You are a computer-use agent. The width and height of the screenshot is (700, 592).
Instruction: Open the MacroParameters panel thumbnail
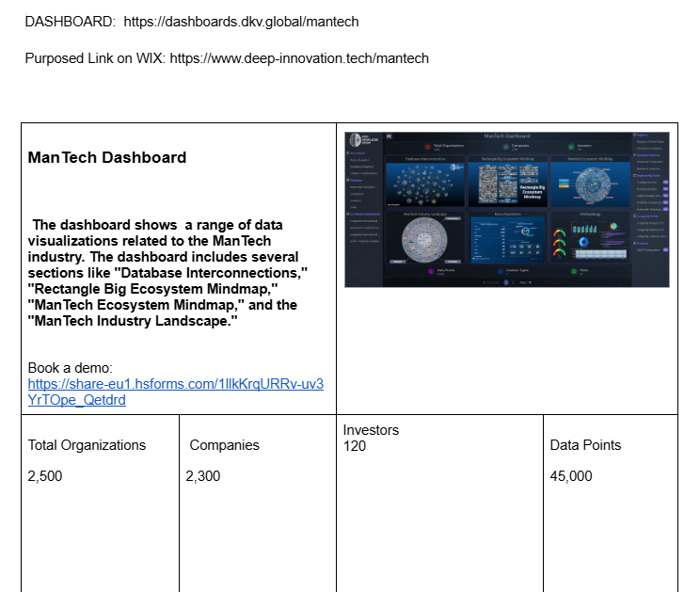pyautogui.click(x=508, y=237)
